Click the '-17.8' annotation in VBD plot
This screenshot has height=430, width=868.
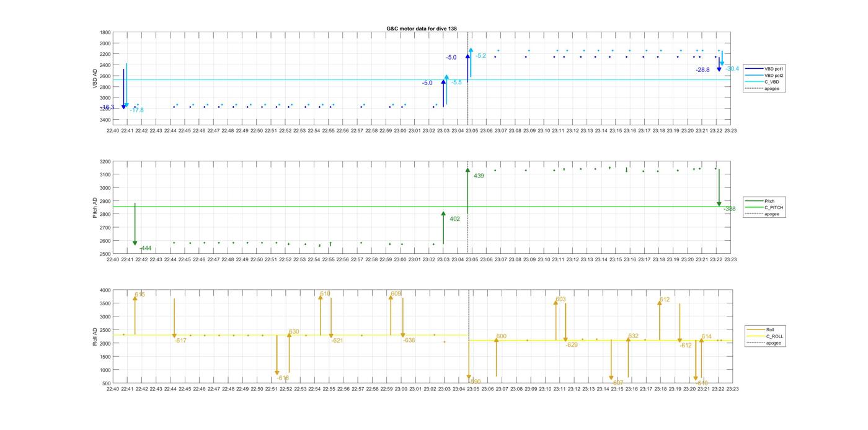pos(136,110)
